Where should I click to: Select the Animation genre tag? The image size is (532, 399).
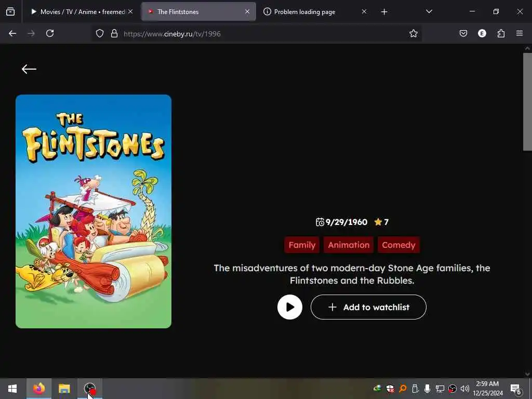(x=349, y=245)
